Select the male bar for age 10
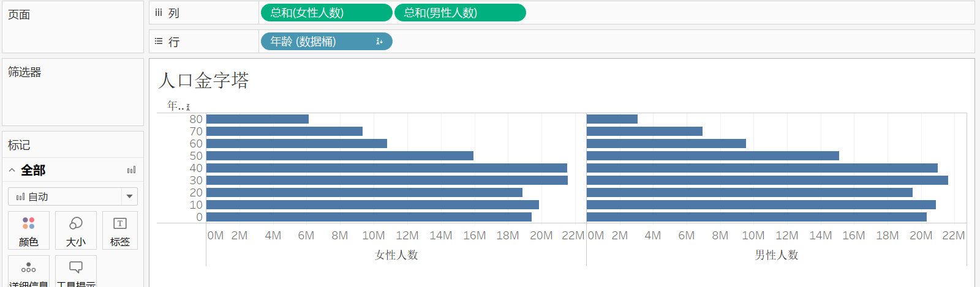The width and height of the screenshot is (980, 287). pyautogui.click(x=761, y=205)
